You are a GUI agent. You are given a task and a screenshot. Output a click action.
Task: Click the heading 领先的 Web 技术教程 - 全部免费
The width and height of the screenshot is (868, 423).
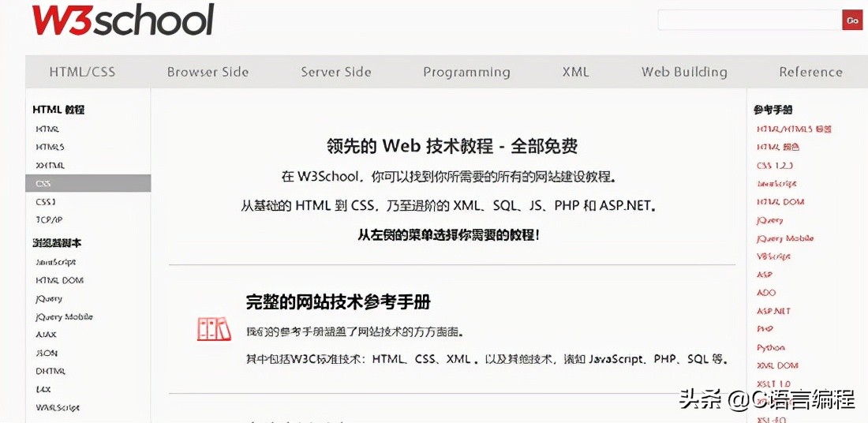pos(452,146)
